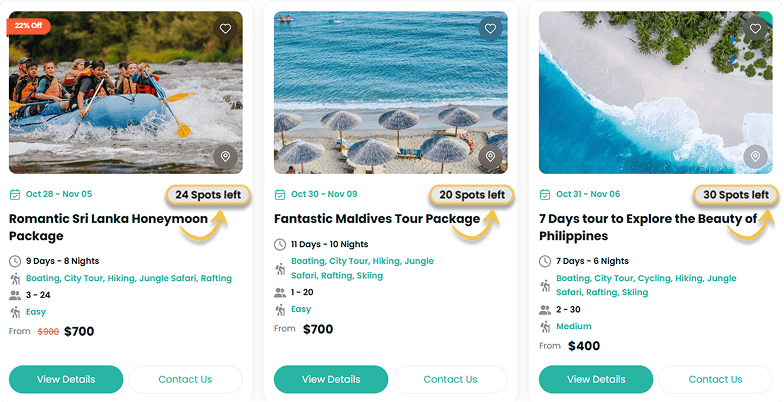Click group size icon next to 3 - 24

coord(15,295)
